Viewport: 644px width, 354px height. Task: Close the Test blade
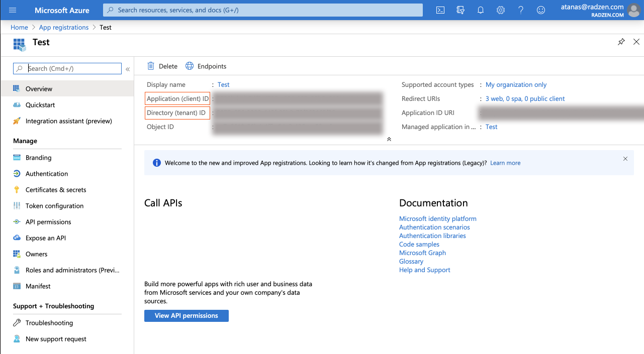[x=636, y=42]
